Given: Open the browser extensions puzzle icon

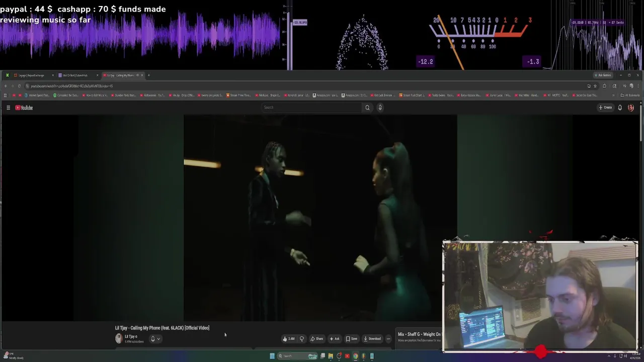Looking at the screenshot, I should coord(605,86).
